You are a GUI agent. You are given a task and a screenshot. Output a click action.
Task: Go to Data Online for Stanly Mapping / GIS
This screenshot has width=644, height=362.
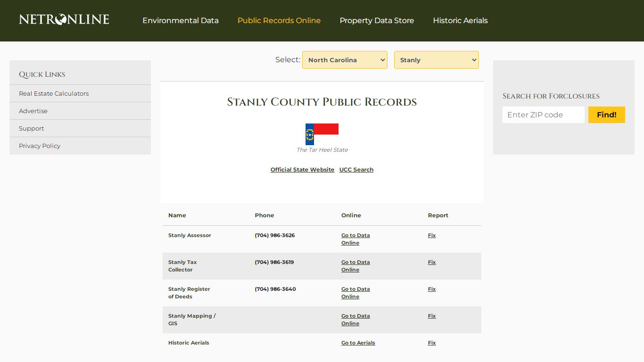click(355, 320)
